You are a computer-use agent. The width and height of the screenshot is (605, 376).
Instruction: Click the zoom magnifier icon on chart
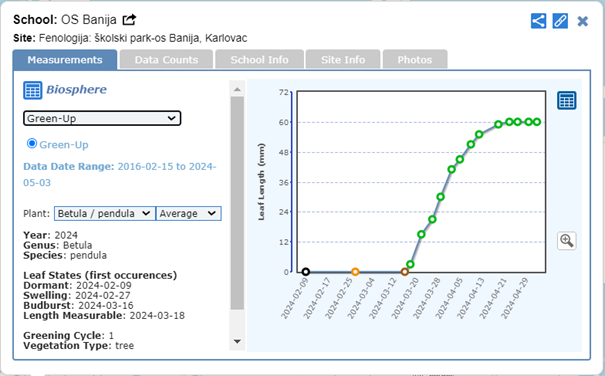566,241
